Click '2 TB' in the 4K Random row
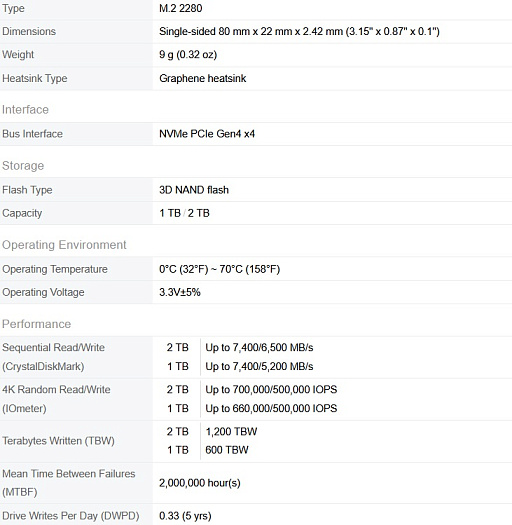The image size is (512, 525). point(177,389)
